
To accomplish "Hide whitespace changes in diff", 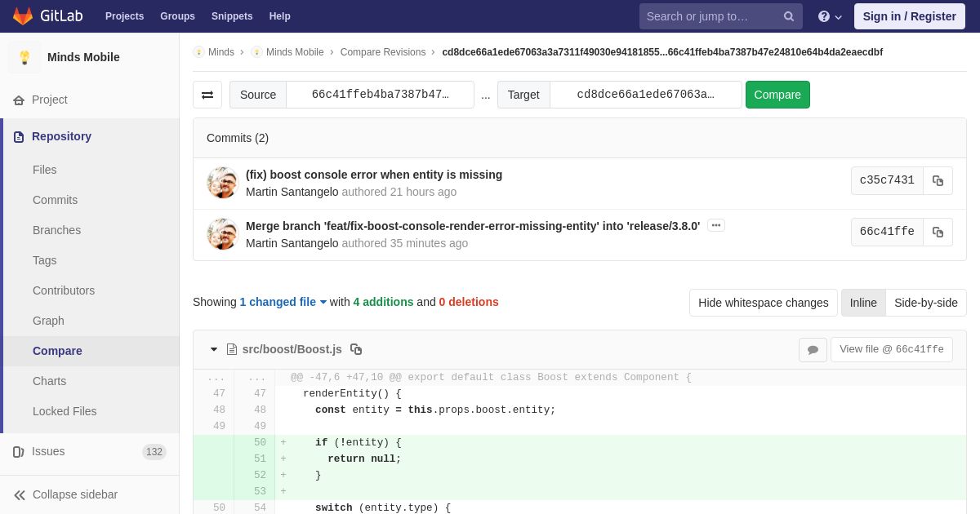I will (763, 303).
